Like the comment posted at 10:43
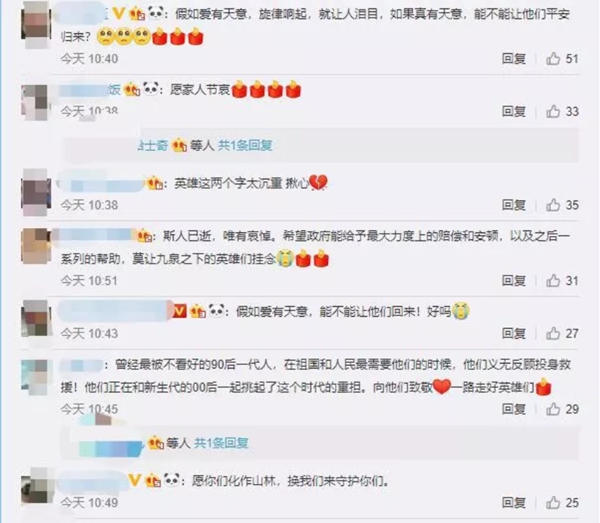This screenshot has height=523, width=600. 553,334
